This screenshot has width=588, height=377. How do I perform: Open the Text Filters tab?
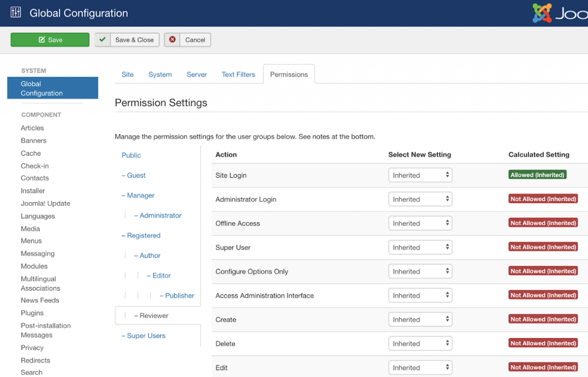pos(238,74)
